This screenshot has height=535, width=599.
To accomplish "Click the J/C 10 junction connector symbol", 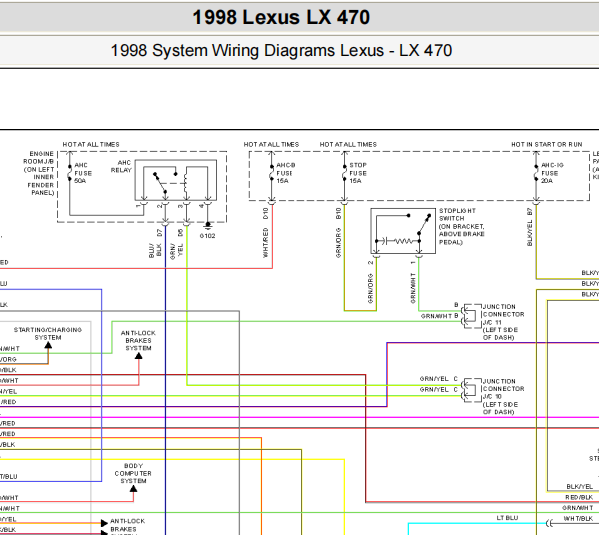I will tap(471, 390).
